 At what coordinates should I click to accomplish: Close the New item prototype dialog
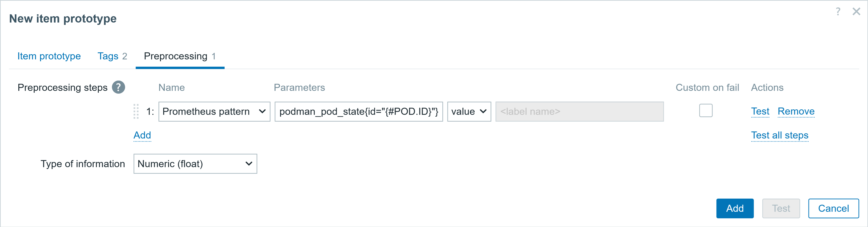click(x=856, y=12)
